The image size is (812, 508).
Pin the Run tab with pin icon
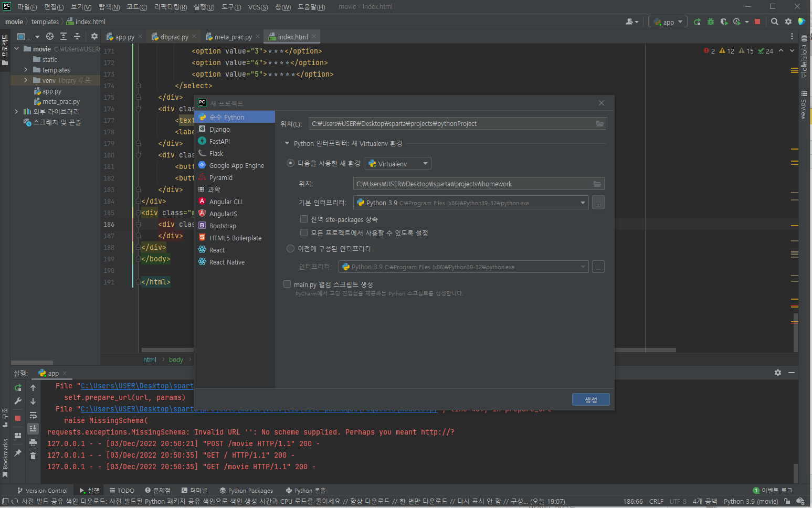tap(18, 452)
